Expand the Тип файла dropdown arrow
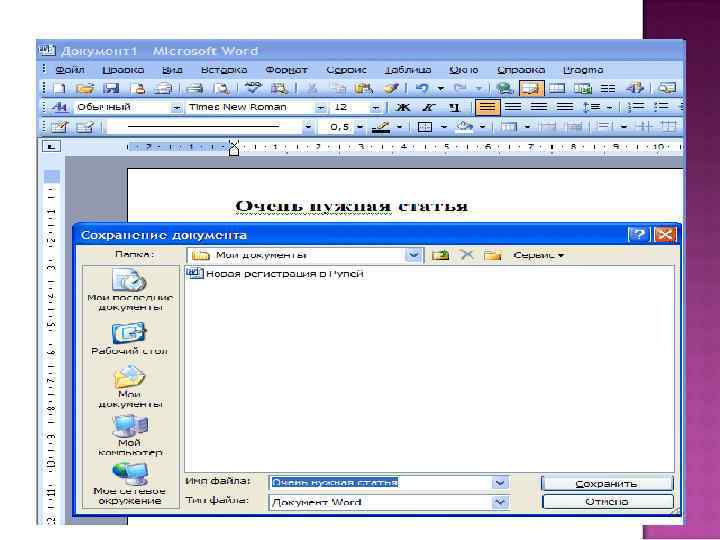720x540 pixels. point(500,502)
